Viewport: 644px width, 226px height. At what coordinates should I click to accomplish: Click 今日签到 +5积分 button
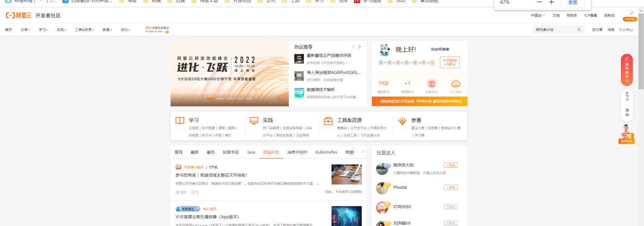pos(449,63)
